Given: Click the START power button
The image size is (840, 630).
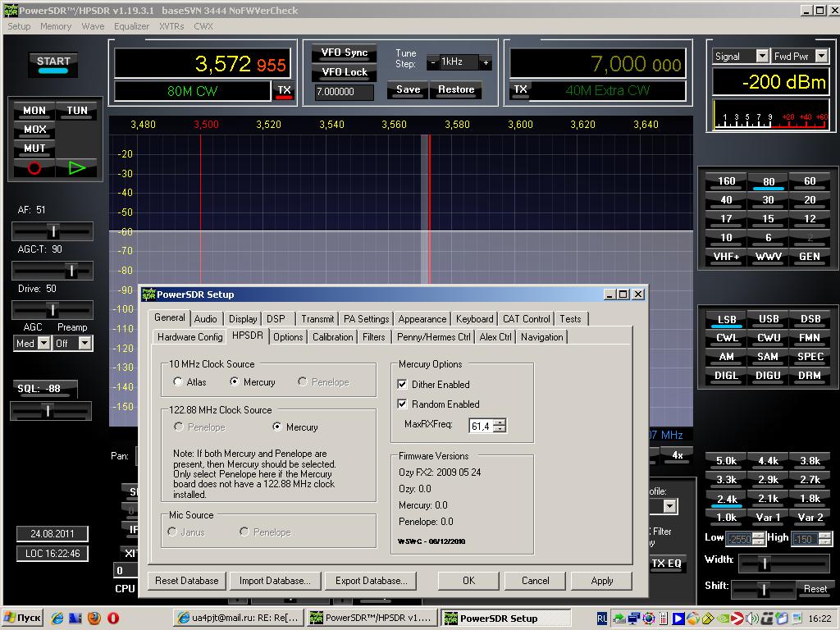Looking at the screenshot, I should [53, 64].
